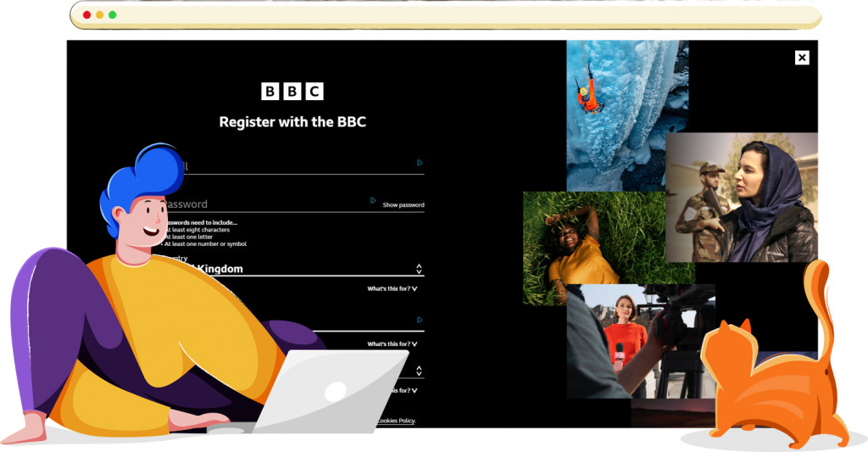This screenshot has height=452, width=868.
Task: Click 'Register with the BBC' heading
Action: [292, 122]
